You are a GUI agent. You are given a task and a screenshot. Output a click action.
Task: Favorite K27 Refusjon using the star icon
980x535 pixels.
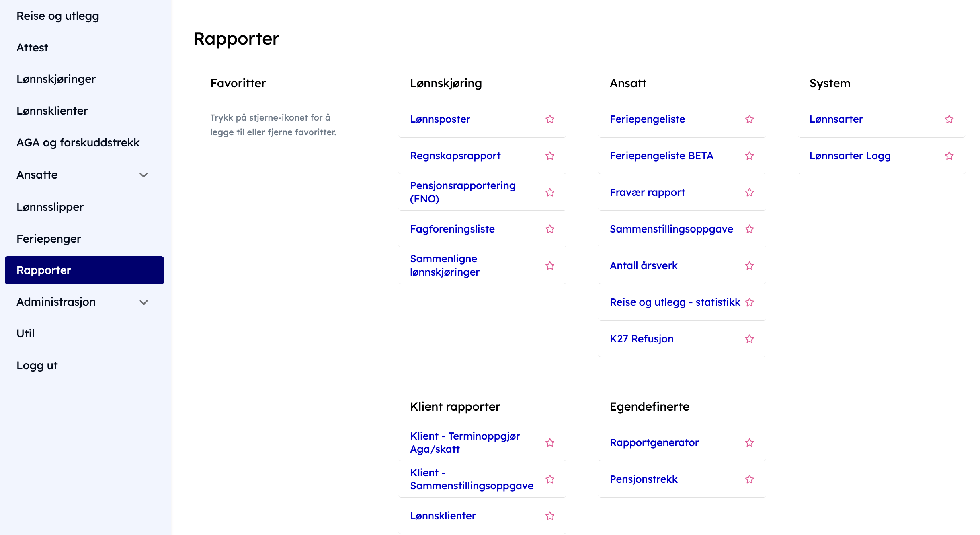[749, 339]
